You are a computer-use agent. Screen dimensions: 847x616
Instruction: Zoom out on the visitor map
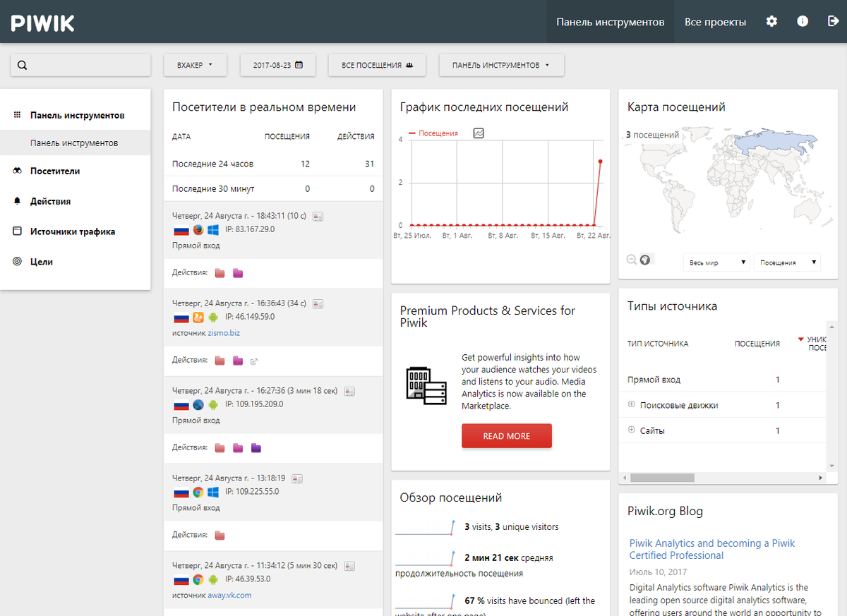click(632, 260)
